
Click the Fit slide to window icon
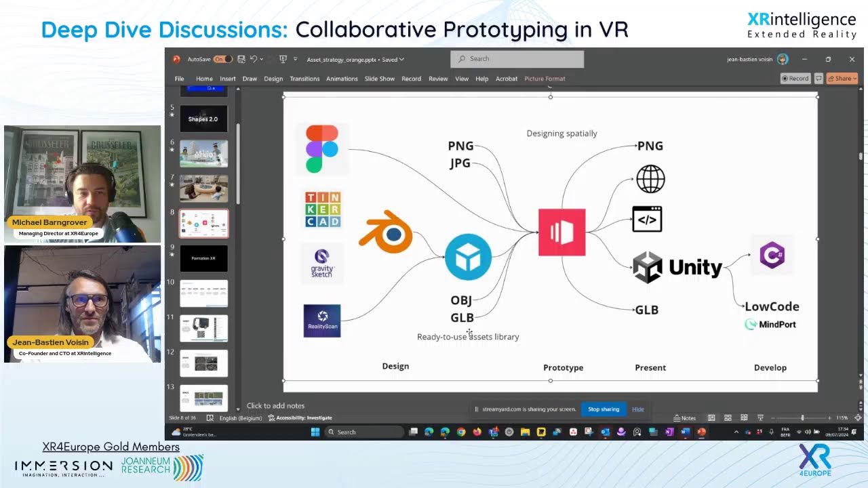[x=858, y=418]
